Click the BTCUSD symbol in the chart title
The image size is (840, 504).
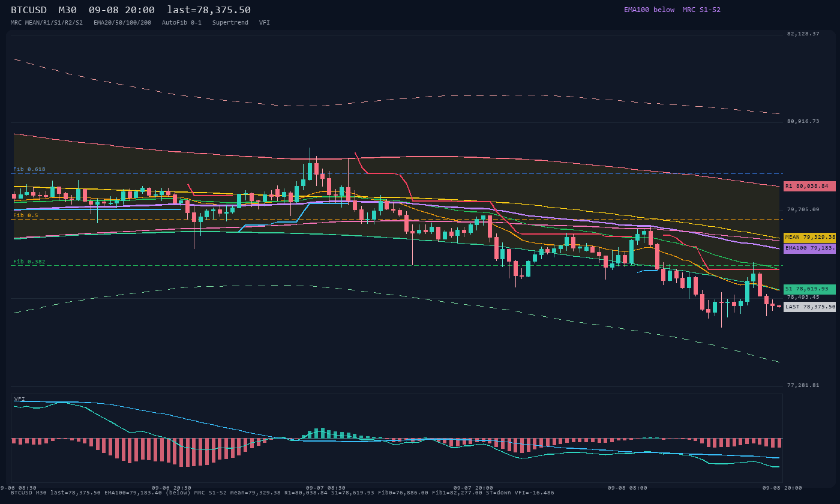(29, 10)
